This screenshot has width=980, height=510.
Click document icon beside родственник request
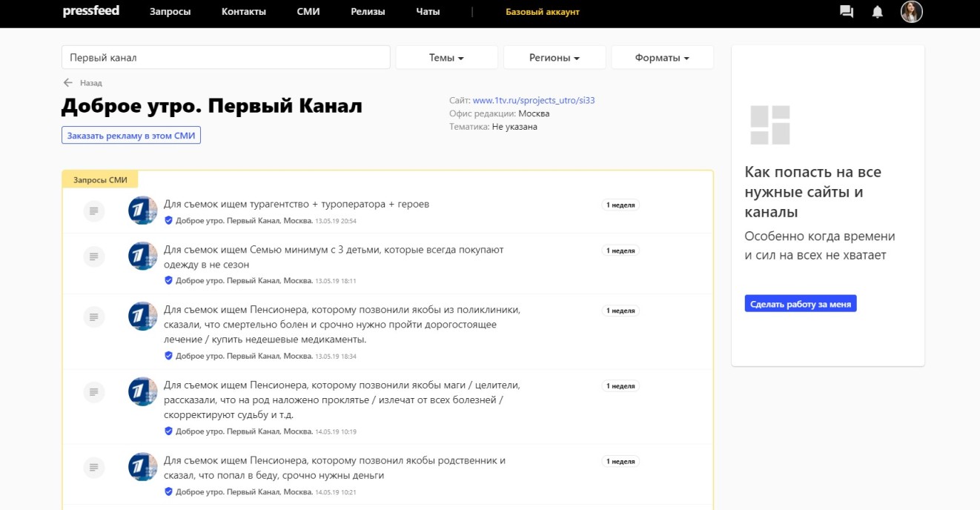coord(93,467)
